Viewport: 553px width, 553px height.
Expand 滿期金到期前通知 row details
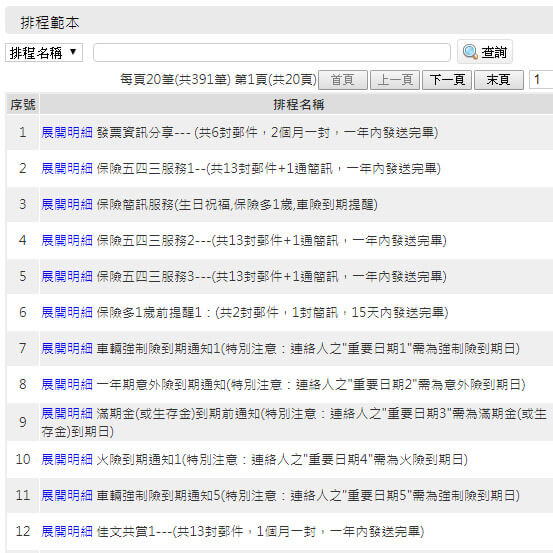(x=67, y=413)
